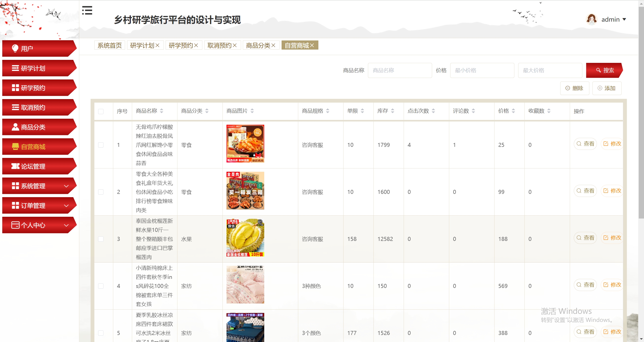
Task: Check the checkbox for row 3 durian
Action: coord(101,239)
